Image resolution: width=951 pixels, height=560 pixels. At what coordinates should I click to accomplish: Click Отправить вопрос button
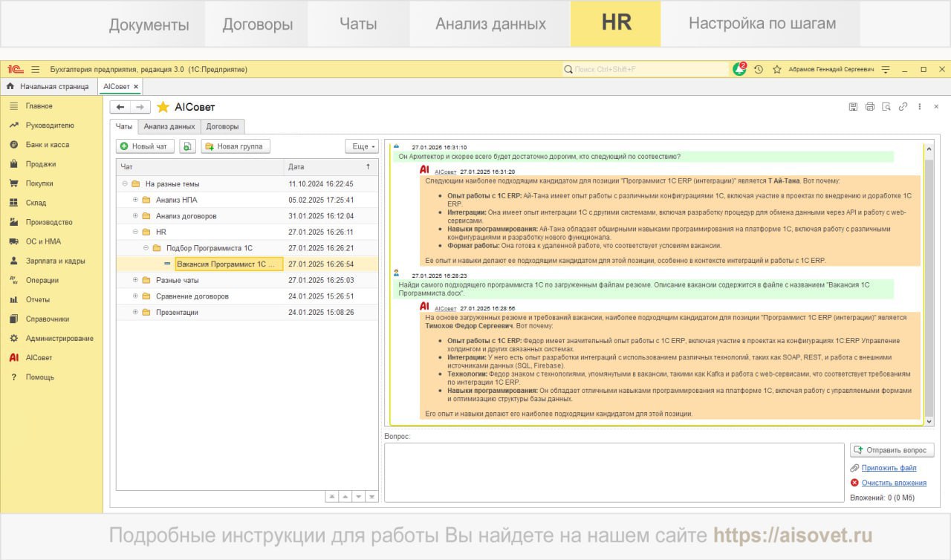892,450
